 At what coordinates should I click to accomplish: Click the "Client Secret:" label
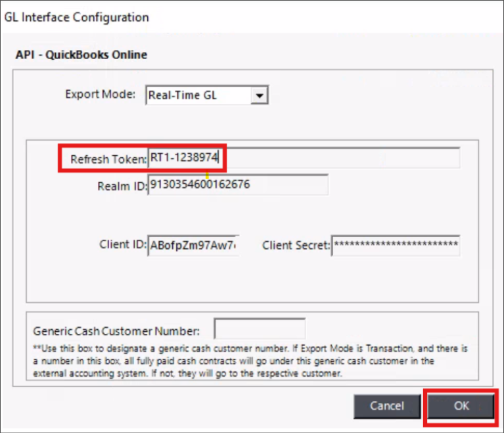point(296,246)
